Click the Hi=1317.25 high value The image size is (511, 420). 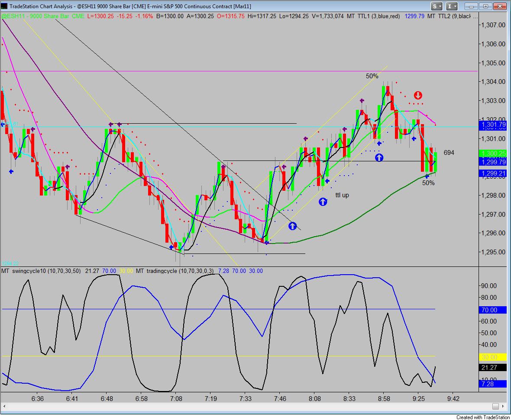[x=262, y=16]
